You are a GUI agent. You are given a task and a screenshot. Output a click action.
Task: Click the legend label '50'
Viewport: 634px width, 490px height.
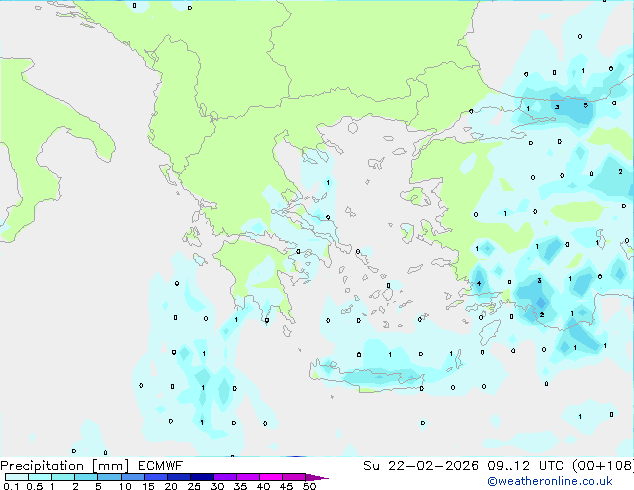coord(310,486)
